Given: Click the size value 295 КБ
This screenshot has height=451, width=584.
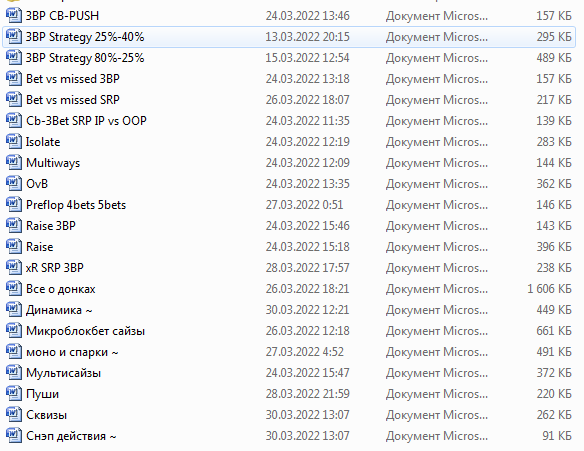Looking at the screenshot, I should click(x=554, y=36).
